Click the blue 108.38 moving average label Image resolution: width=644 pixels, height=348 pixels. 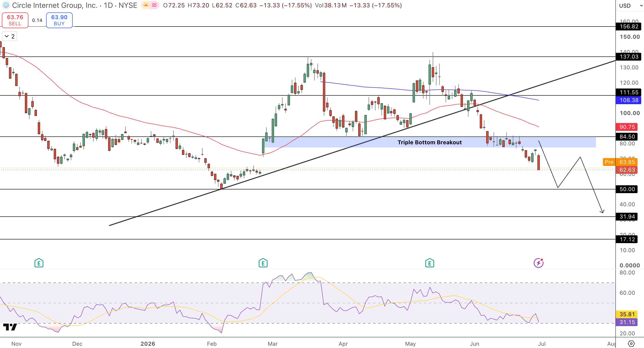click(629, 100)
